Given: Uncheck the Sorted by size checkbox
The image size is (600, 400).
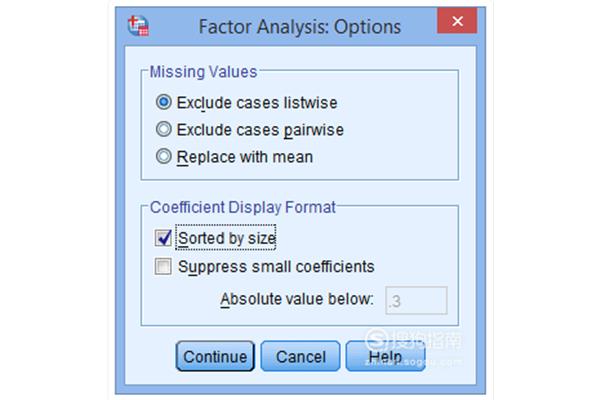Looking at the screenshot, I should [x=163, y=238].
